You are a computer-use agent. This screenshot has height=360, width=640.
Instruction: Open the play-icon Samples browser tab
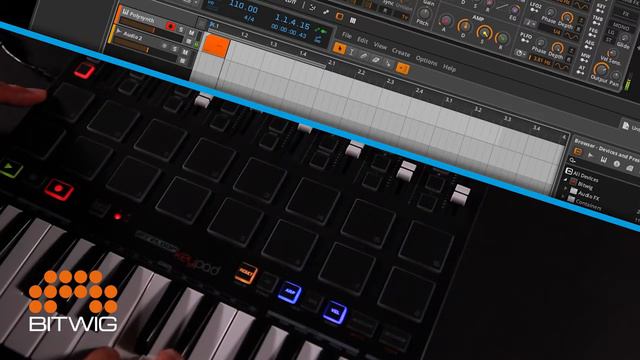click(590, 155)
